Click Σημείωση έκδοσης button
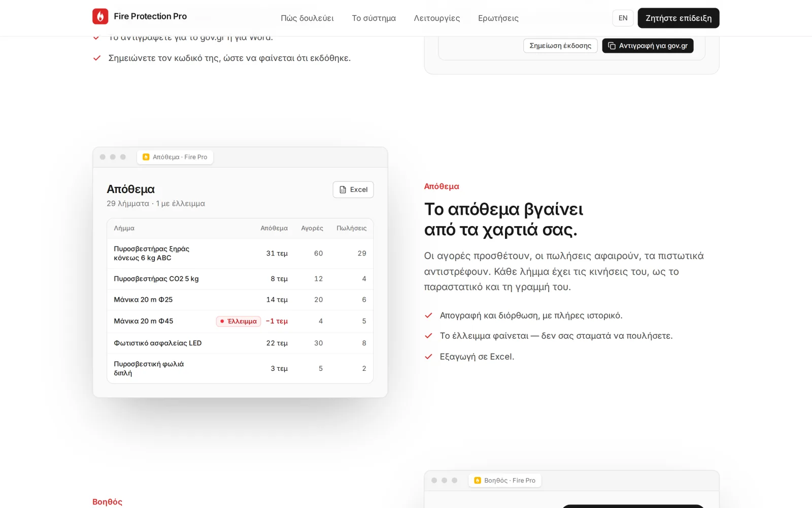The image size is (812, 508). pyautogui.click(x=560, y=46)
